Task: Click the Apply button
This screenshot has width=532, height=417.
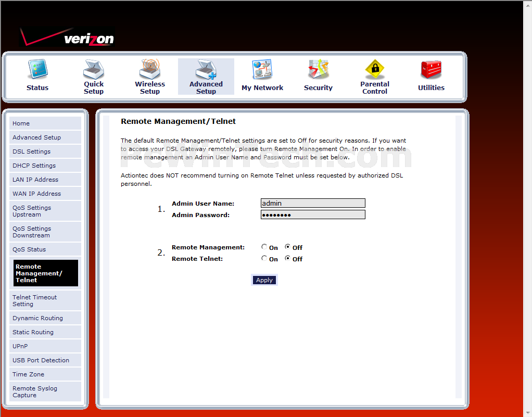Action: pyautogui.click(x=264, y=280)
